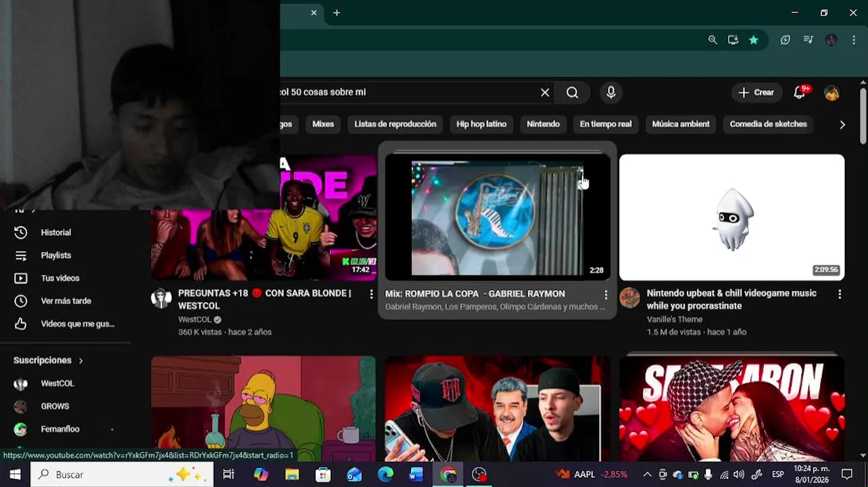Open Windows action center notifications
Screen dimensions: 868x487
pyautogui.click(x=847, y=474)
